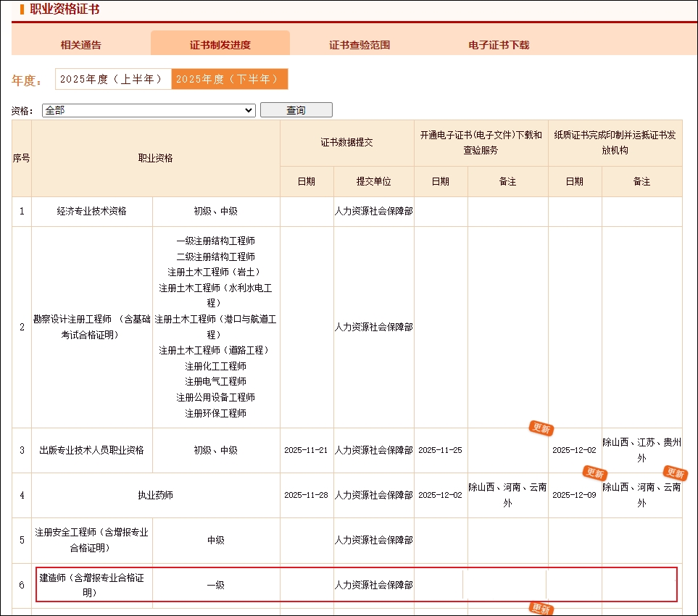Click the 更新 badge below the 建造师 row

pos(541,609)
